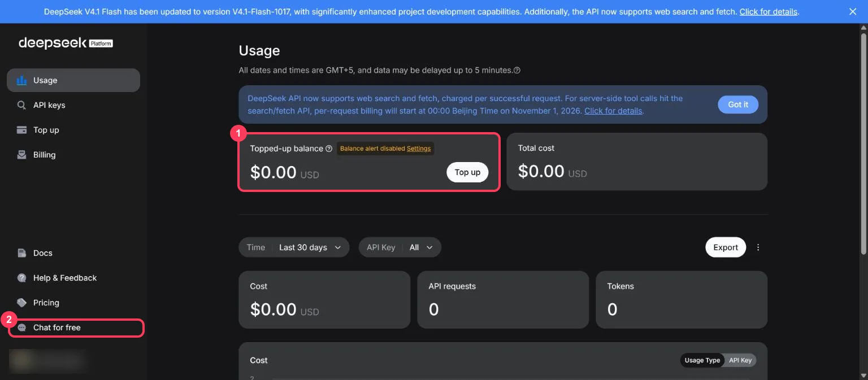The height and width of the screenshot is (380, 868).
Task: Expand the API Key All dropdown
Action: [400, 247]
